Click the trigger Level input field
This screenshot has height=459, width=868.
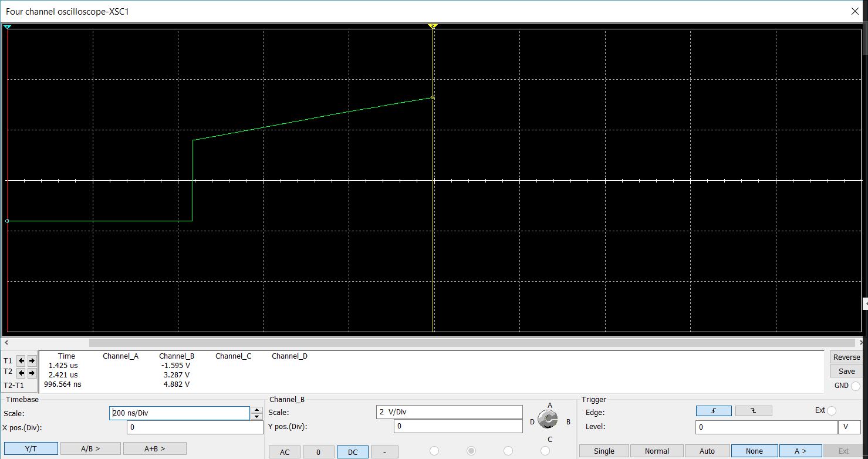pos(766,427)
